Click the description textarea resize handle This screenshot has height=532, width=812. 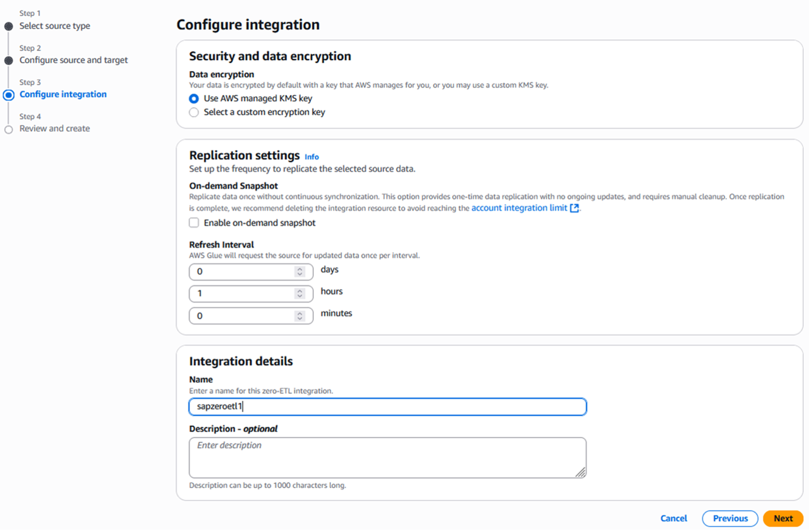coord(580,472)
